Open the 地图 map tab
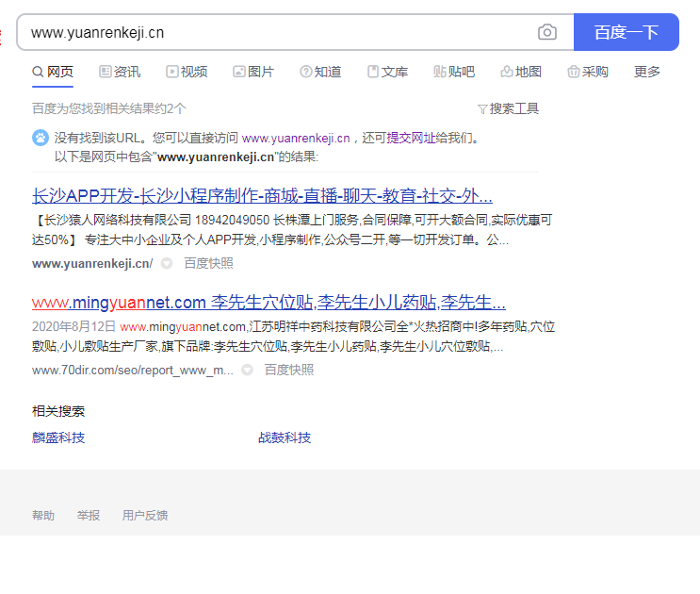This screenshot has height=594, width=700. [x=521, y=72]
